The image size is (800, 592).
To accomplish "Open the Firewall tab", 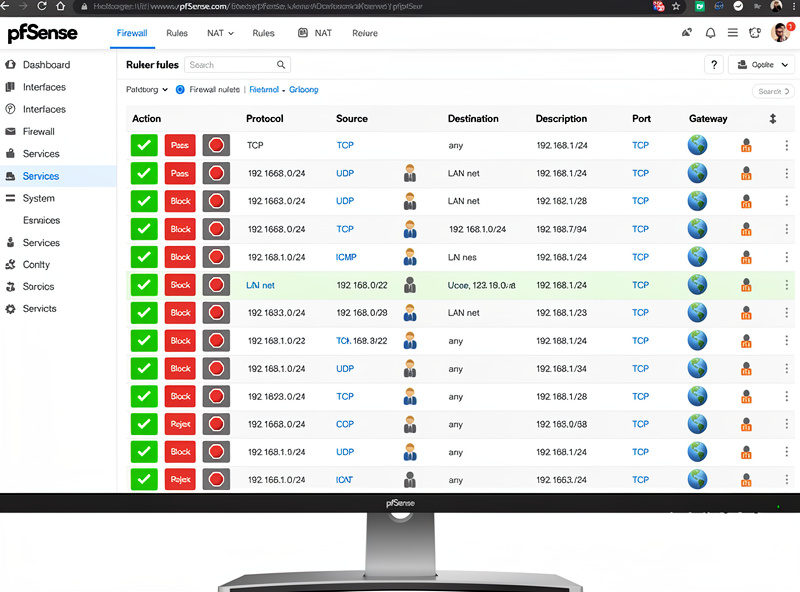I will tap(132, 33).
